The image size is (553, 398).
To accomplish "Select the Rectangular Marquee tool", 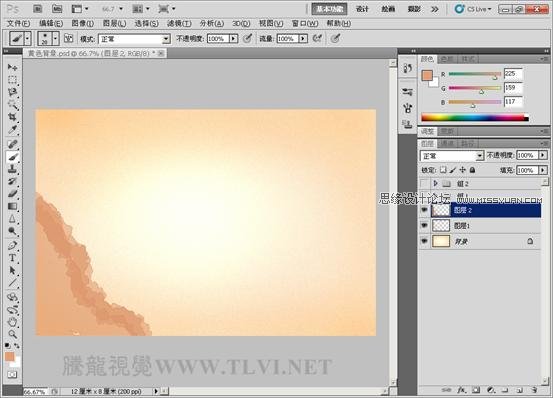I will (13, 79).
